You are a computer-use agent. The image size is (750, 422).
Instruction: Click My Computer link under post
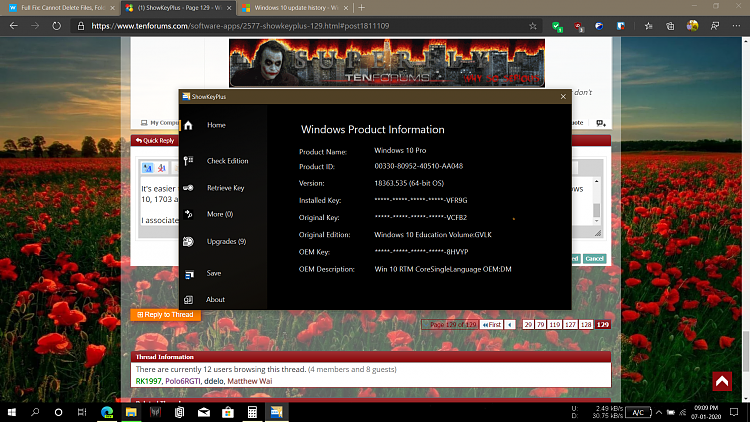coord(160,123)
